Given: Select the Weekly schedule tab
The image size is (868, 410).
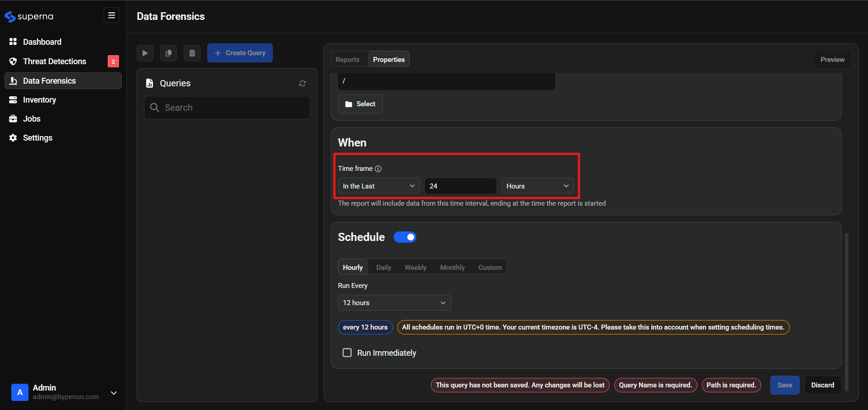Looking at the screenshot, I should pos(415,267).
